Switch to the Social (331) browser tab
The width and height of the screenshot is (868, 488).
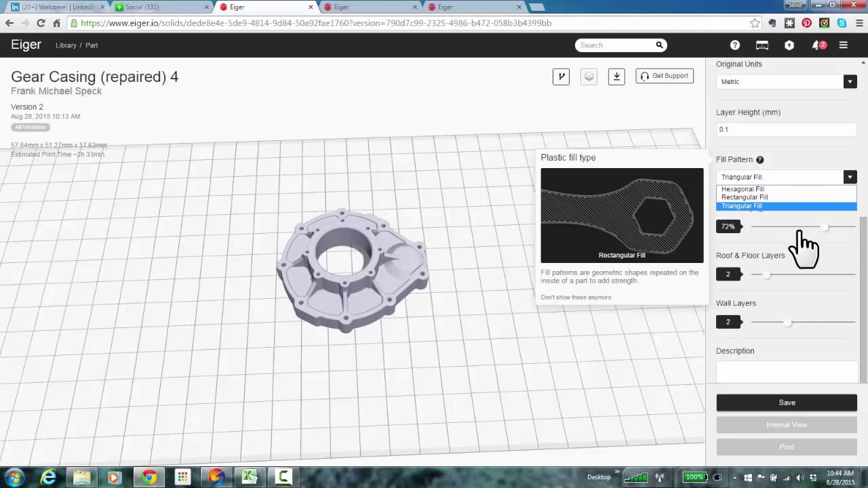pyautogui.click(x=161, y=7)
